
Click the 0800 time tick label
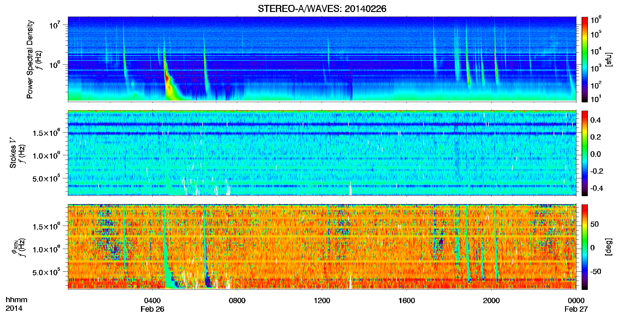pos(237,301)
